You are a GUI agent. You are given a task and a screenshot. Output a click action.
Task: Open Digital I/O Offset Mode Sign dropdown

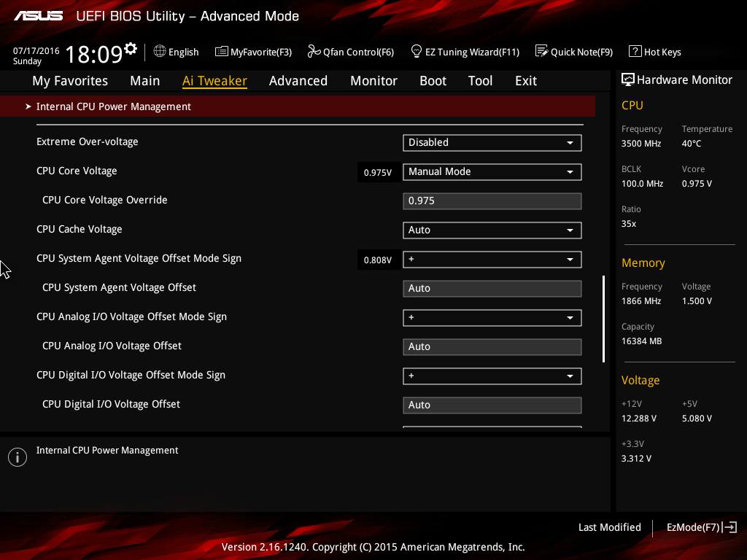(x=492, y=376)
